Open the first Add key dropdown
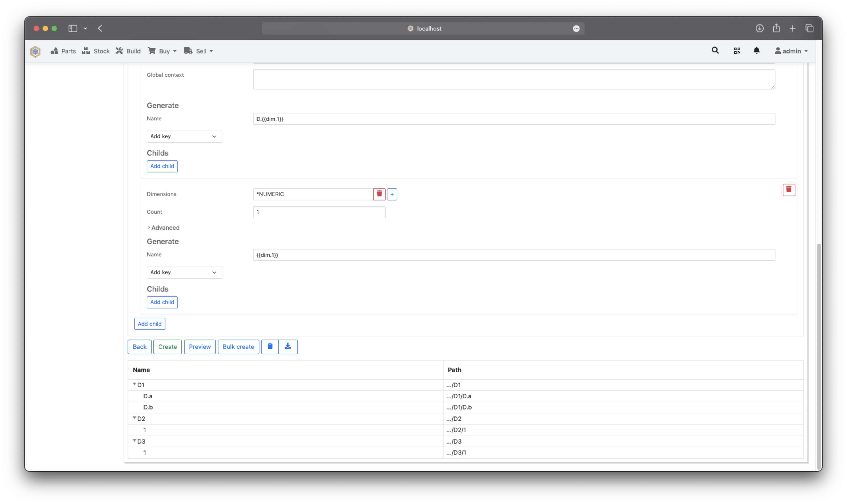 184,136
